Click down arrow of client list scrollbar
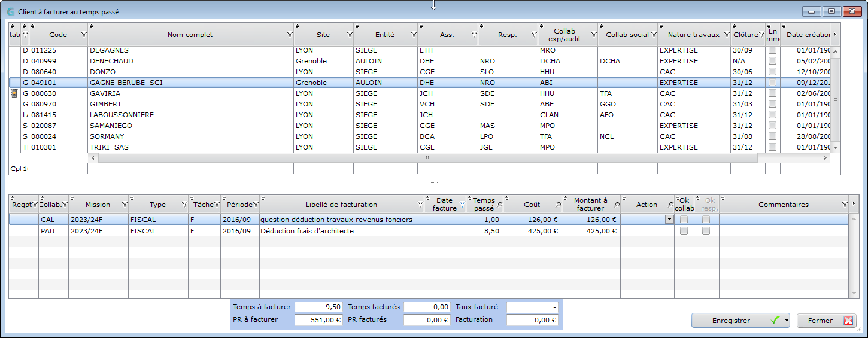The height and width of the screenshot is (338, 868). point(836,147)
